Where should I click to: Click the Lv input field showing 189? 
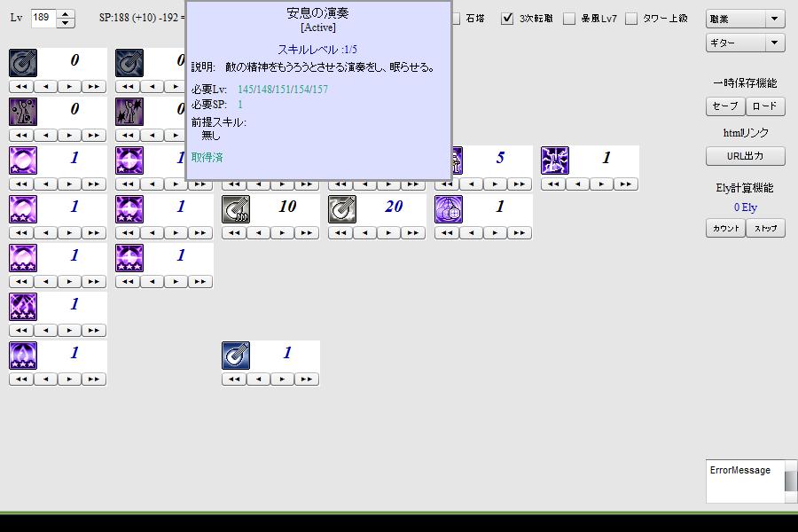[43, 18]
